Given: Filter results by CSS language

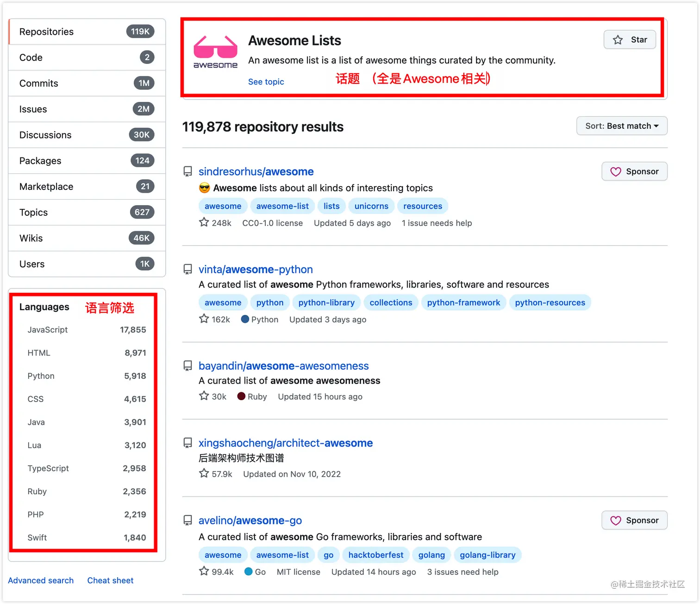Looking at the screenshot, I should pyautogui.click(x=87, y=399).
